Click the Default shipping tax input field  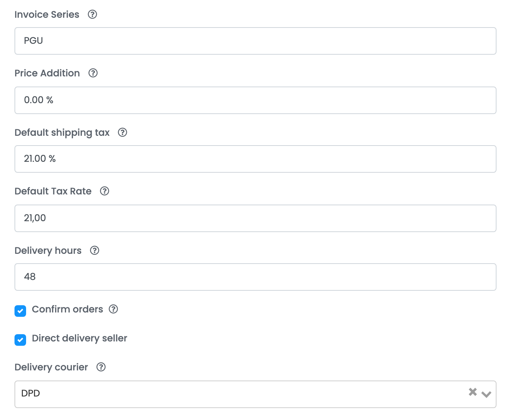click(255, 159)
